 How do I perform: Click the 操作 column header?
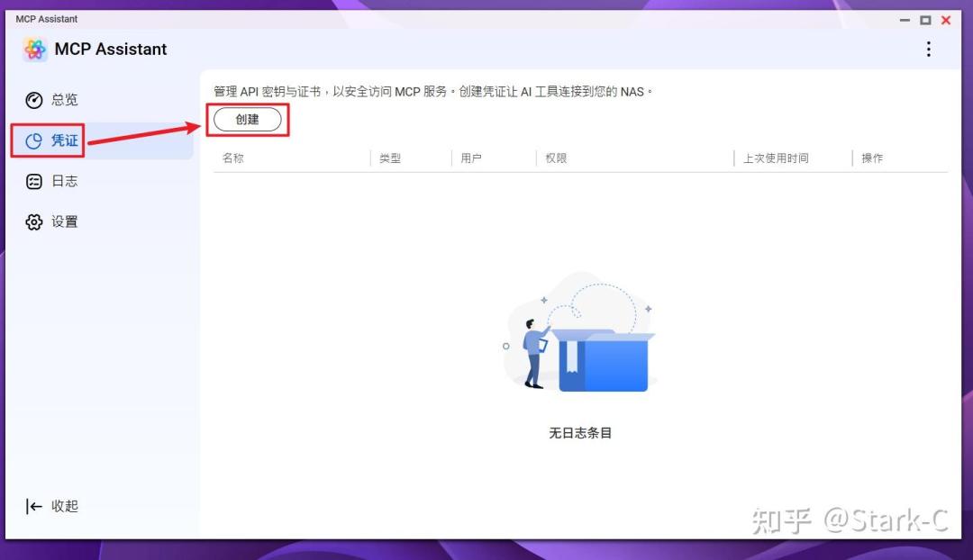pyautogui.click(x=872, y=158)
